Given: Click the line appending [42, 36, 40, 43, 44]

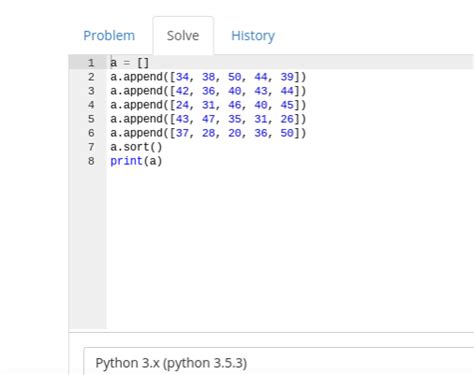Looking at the screenshot, I should [208, 91].
